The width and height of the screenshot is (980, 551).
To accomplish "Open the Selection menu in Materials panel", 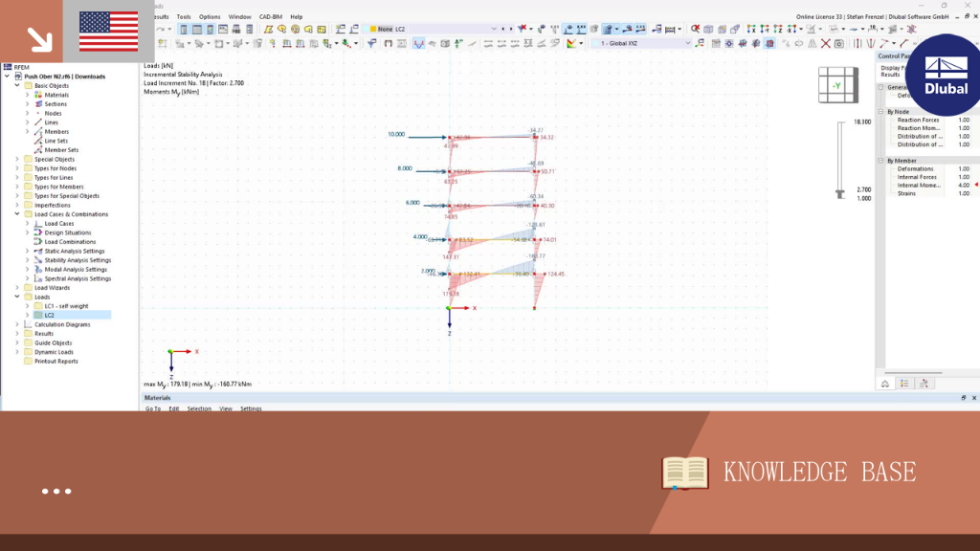I will 199,408.
